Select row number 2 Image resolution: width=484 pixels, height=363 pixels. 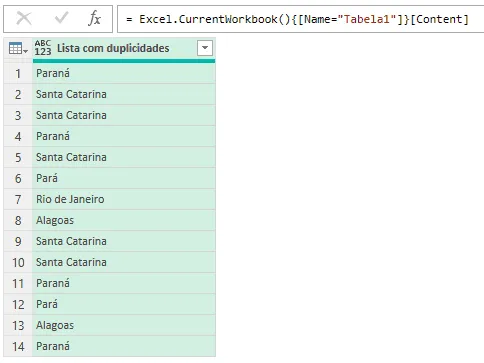point(18,94)
